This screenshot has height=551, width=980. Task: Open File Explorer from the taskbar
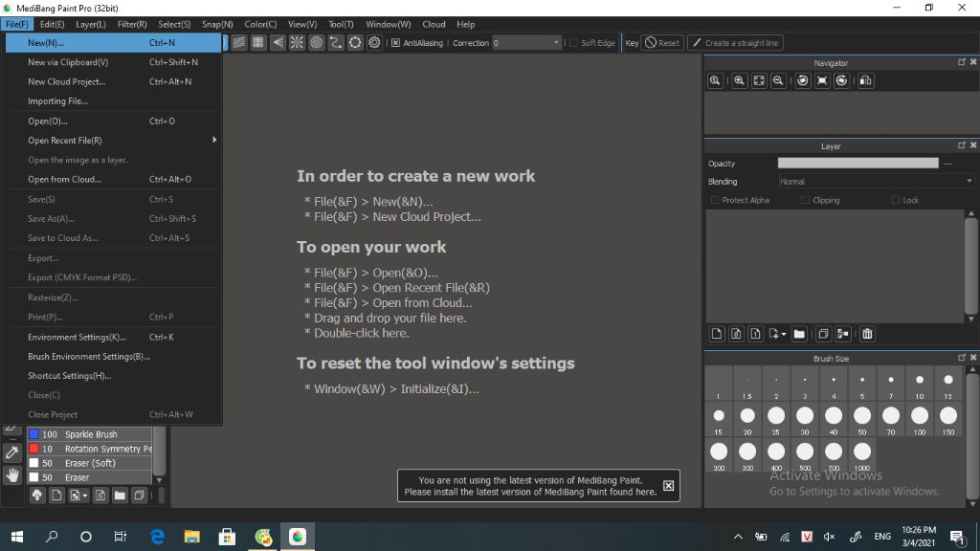(191, 536)
